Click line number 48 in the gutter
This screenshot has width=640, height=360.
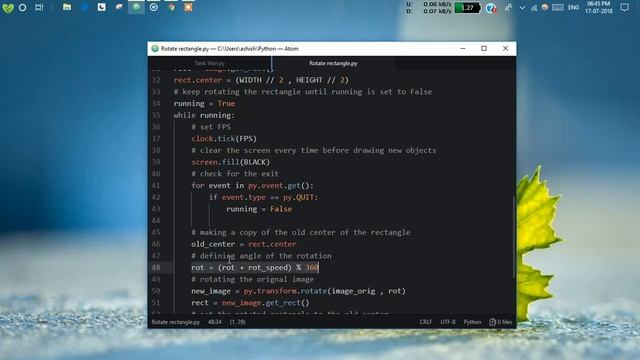[156, 268]
